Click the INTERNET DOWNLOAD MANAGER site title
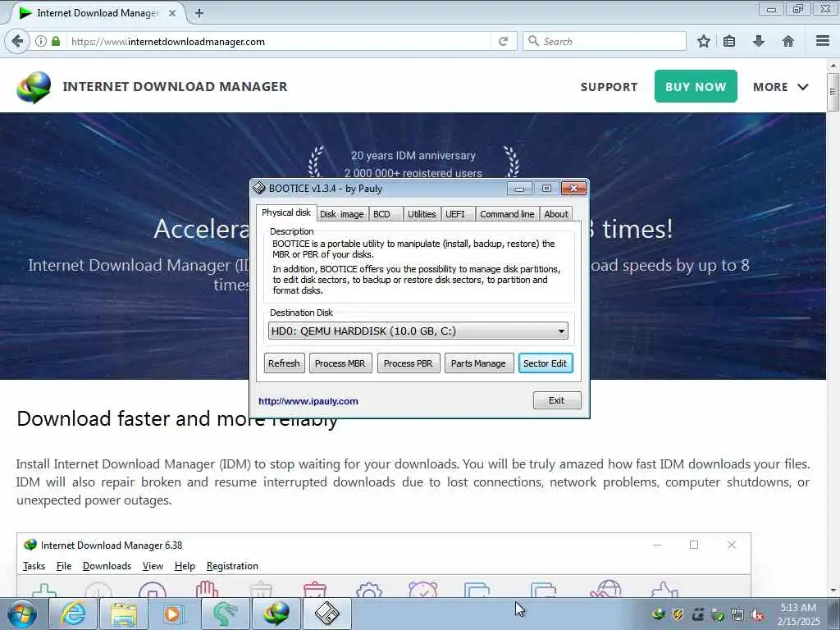840x630 pixels. (176, 86)
